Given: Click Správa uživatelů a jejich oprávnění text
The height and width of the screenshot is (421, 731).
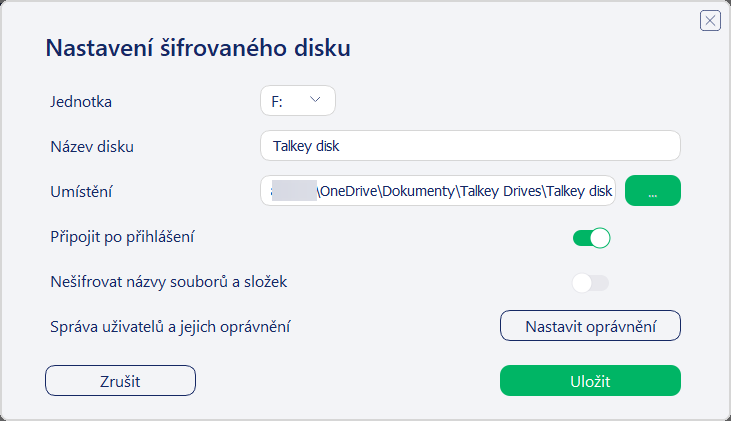Looking at the screenshot, I should (x=170, y=327).
